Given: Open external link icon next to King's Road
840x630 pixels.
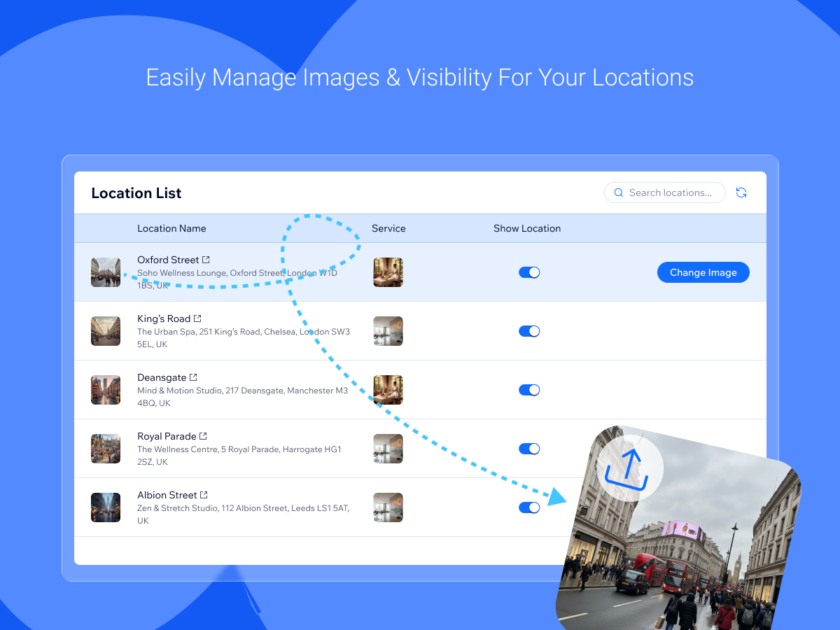Looking at the screenshot, I should tap(197, 318).
